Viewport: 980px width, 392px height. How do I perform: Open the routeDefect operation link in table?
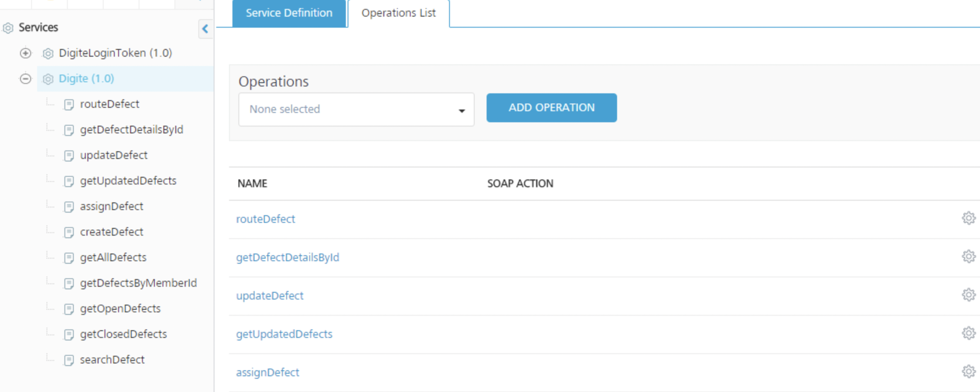pyautogui.click(x=265, y=219)
